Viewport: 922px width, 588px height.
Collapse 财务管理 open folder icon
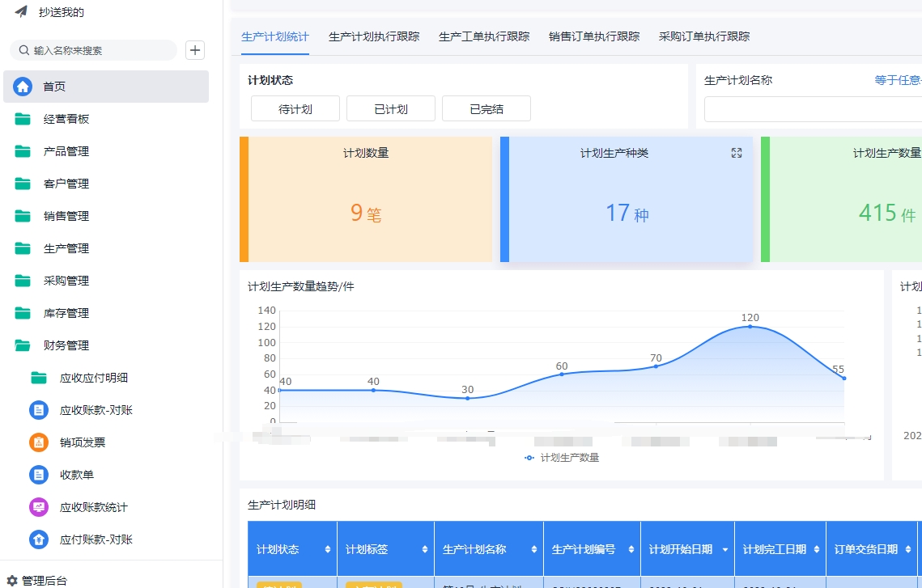pyautogui.click(x=23, y=345)
